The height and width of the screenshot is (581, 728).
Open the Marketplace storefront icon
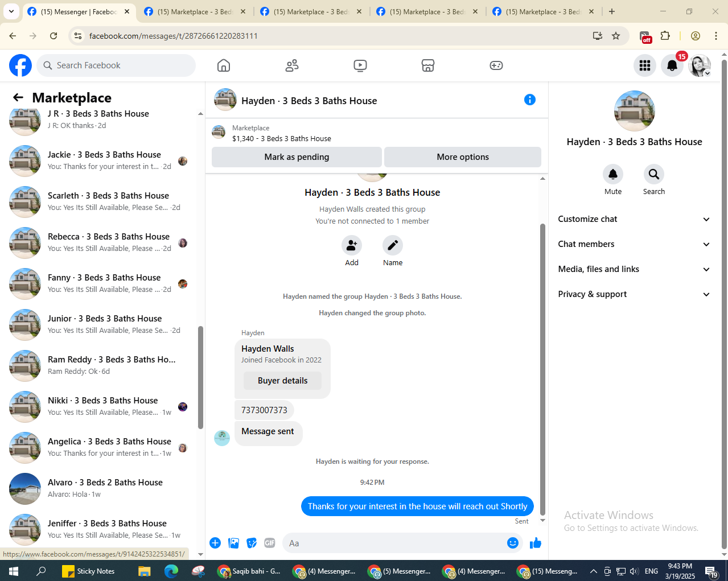click(x=428, y=65)
